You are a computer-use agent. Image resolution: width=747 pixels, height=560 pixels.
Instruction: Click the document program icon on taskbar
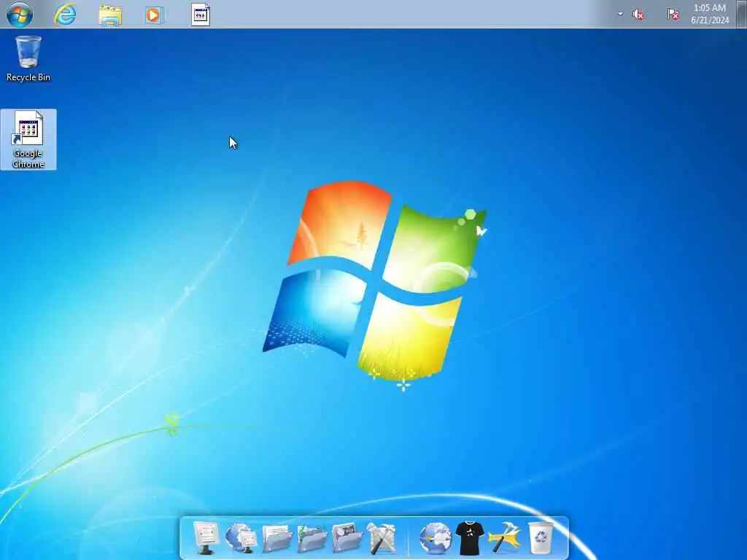201,15
